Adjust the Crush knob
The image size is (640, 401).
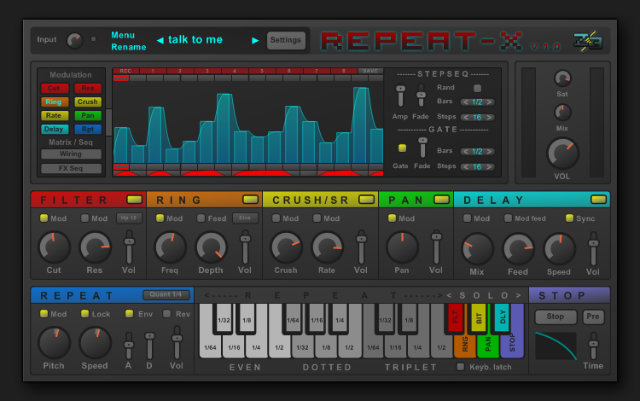click(x=286, y=247)
